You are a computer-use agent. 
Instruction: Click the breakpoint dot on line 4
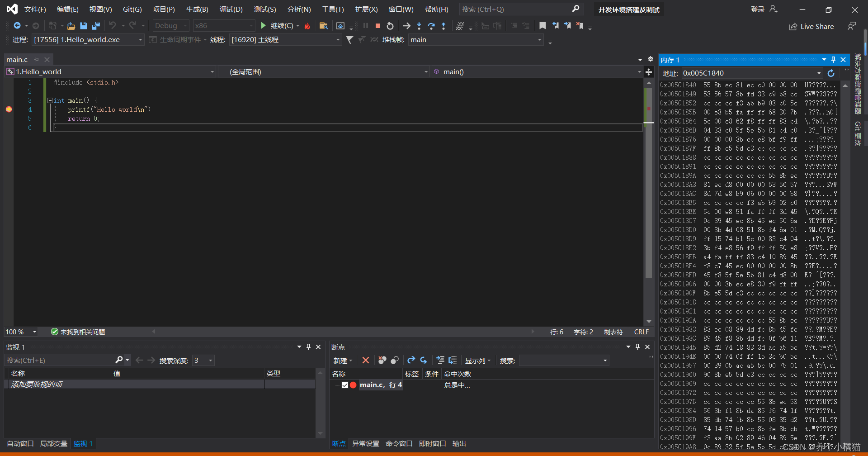(9, 109)
